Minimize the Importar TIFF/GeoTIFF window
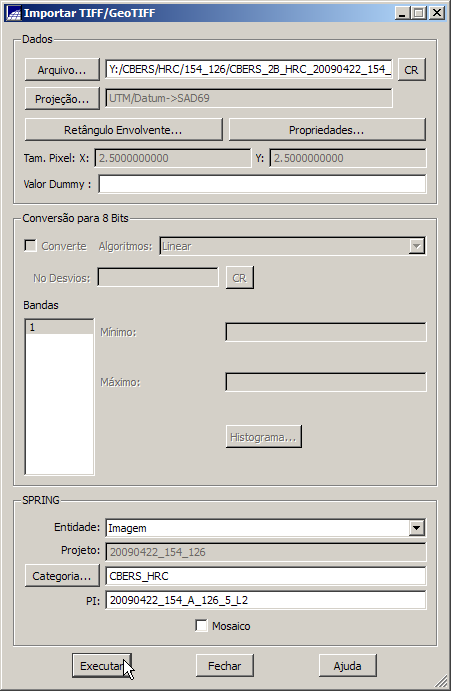451x691 pixels. pos(402,13)
